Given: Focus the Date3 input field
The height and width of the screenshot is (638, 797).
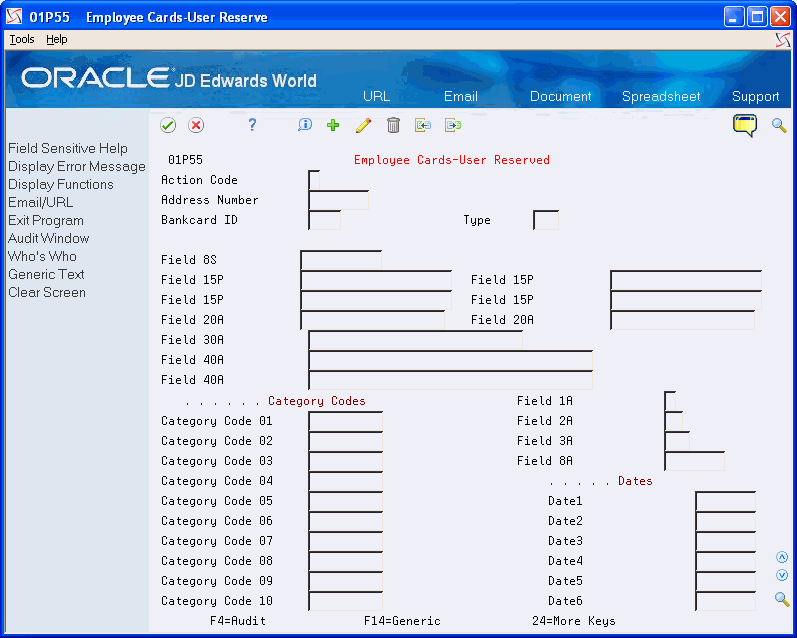Looking at the screenshot, I should click(725, 541).
